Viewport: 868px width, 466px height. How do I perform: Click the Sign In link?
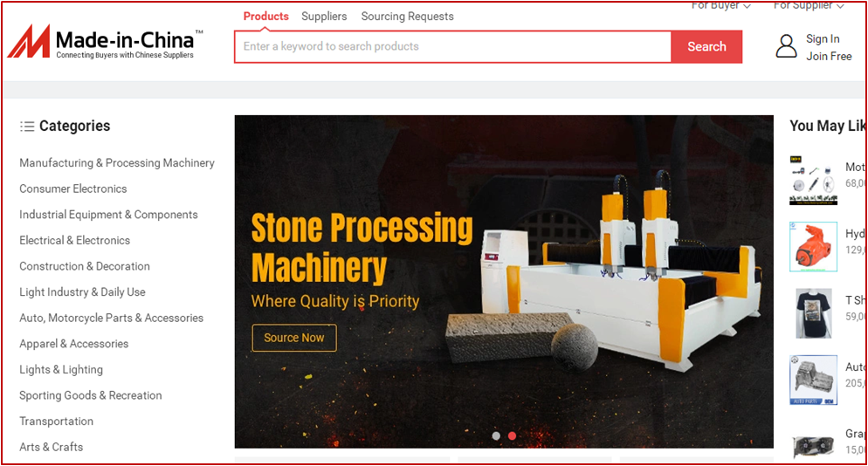point(823,38)
